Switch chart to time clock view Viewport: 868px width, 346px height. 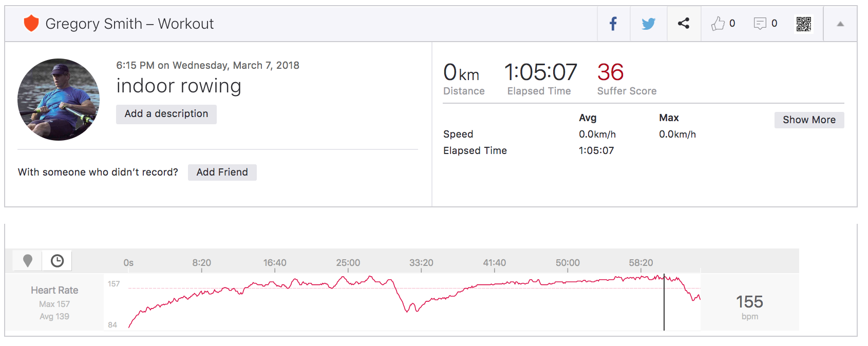57,261
